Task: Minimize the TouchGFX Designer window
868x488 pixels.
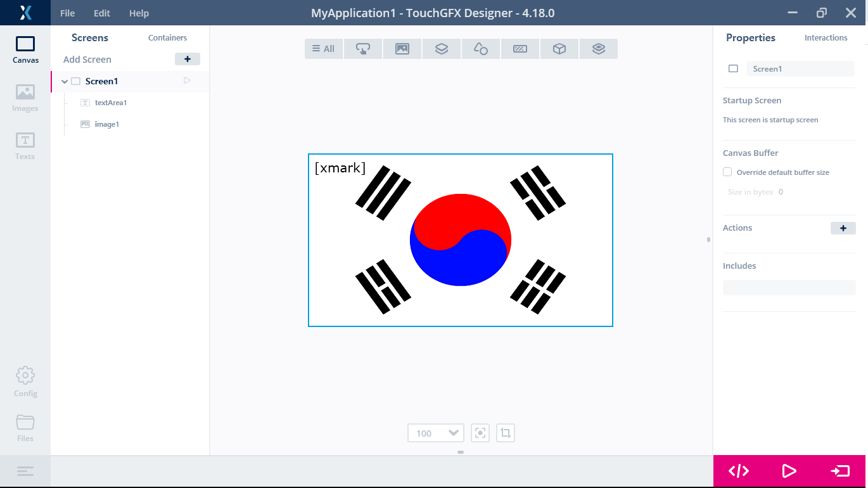Action: pos(793,13)
